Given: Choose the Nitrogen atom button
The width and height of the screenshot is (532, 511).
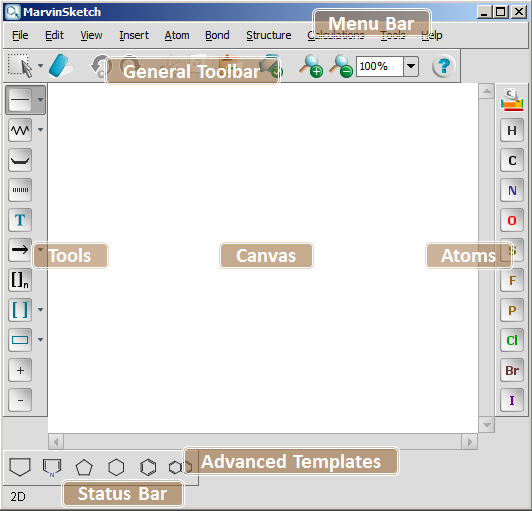Looking at the screenshot, I should coord(512,190).
